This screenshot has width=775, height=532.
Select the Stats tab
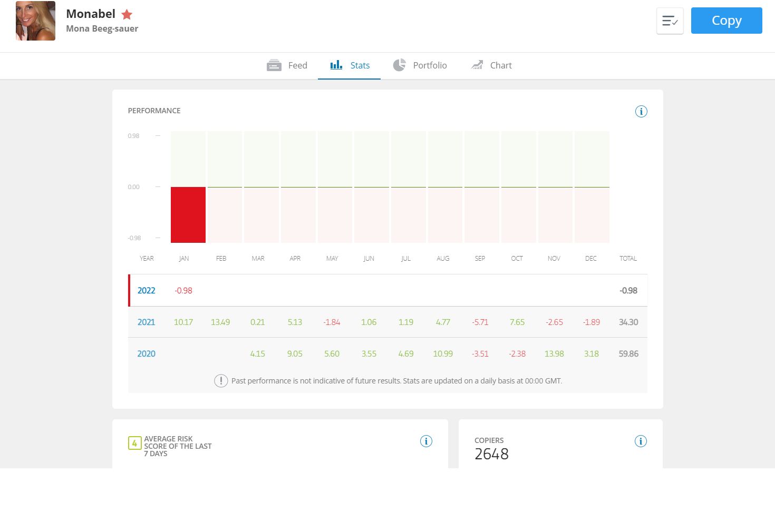point(349,65)
